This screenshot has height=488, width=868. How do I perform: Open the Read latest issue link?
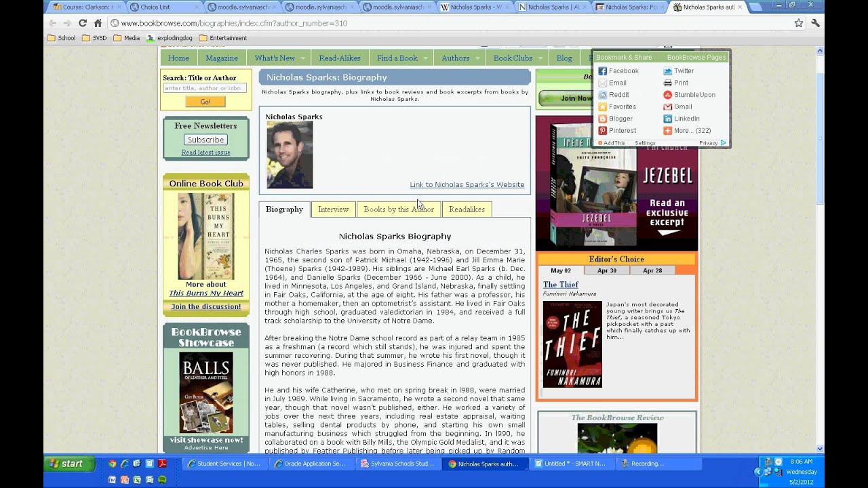click(205, 152)
